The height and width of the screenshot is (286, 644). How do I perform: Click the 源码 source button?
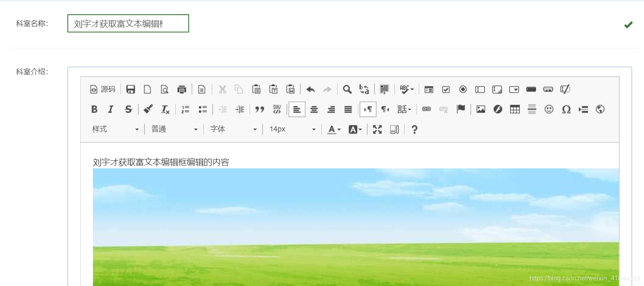(103, 89)
